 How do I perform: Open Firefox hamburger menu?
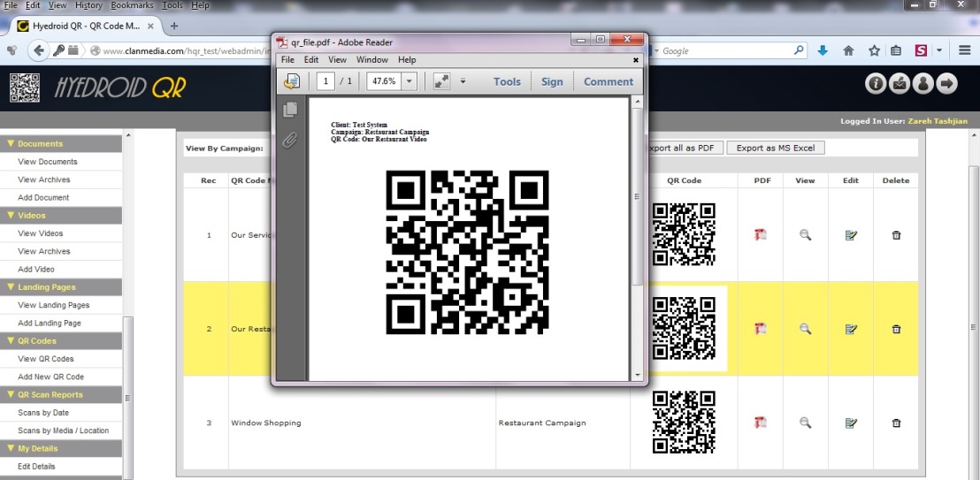[964, 50]
